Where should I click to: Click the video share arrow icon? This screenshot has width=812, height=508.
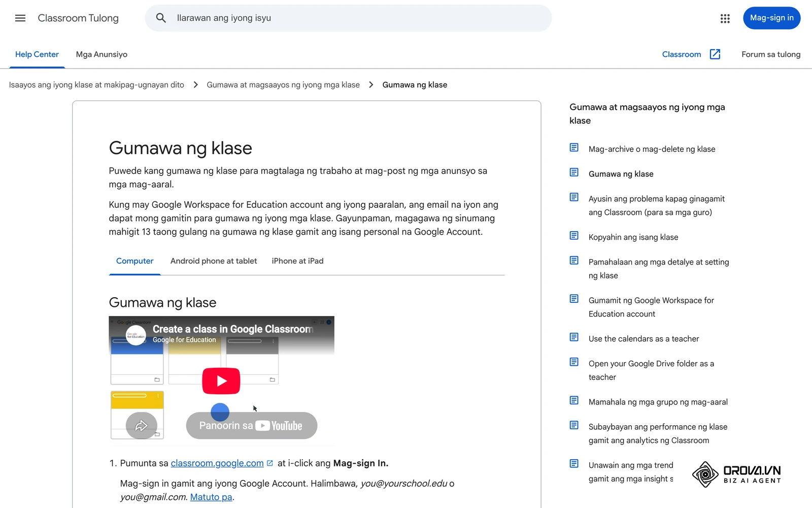coord(141,426)
